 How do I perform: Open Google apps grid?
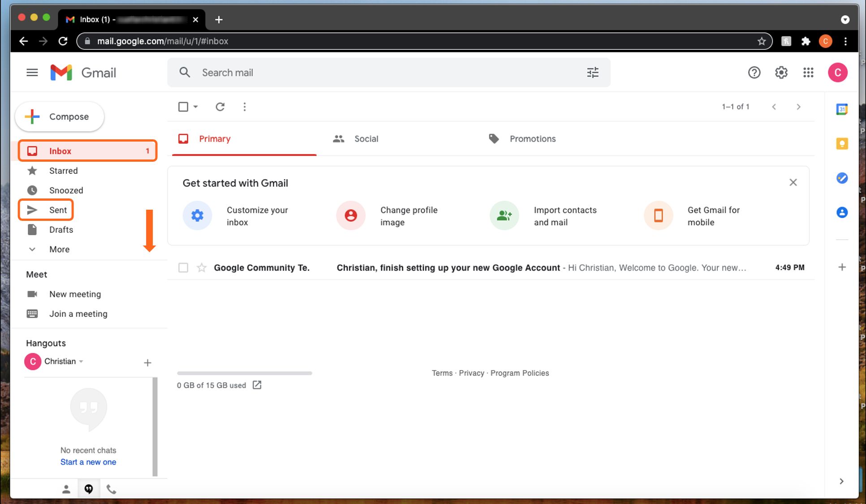[x=808, y=73]
